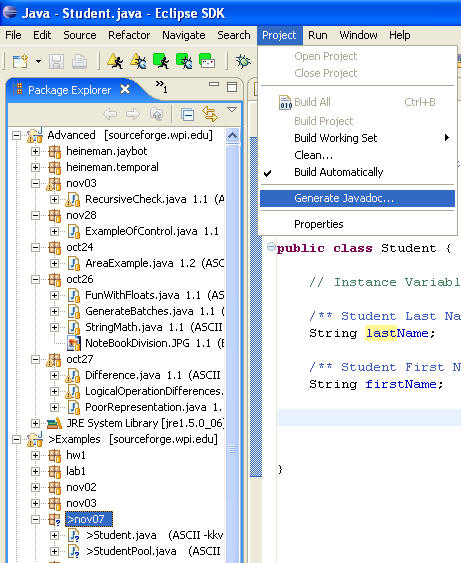Toggle Build Automatically option
Image resolution: width=461 pixels, height=563 pixels.
[357, 172]
